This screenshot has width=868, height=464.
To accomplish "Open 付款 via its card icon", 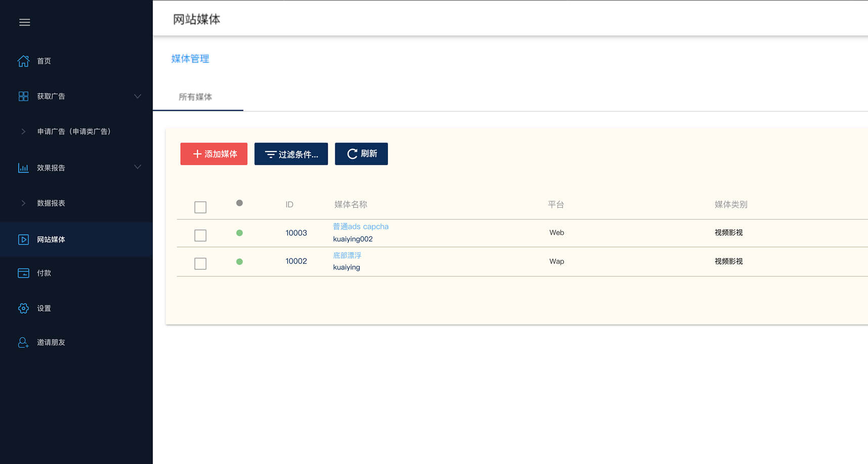I will (x=23, y=273).
